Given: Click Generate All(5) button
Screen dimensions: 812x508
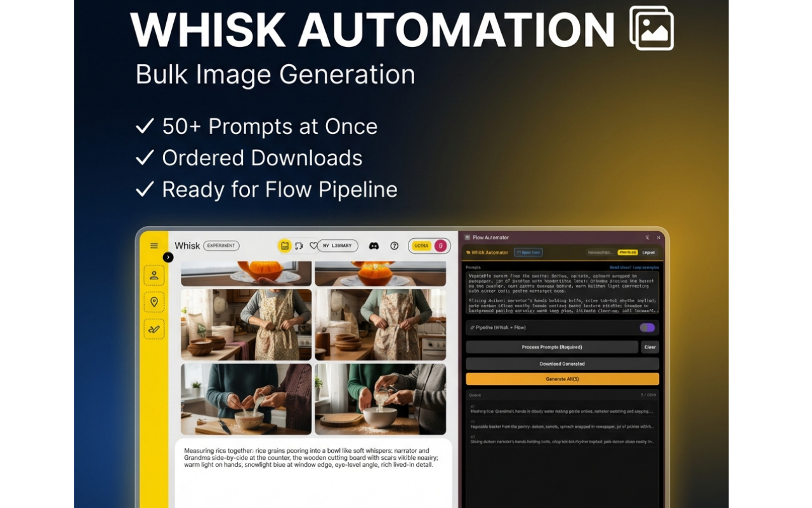Looking at the screenshot, I should pos(561,378).
